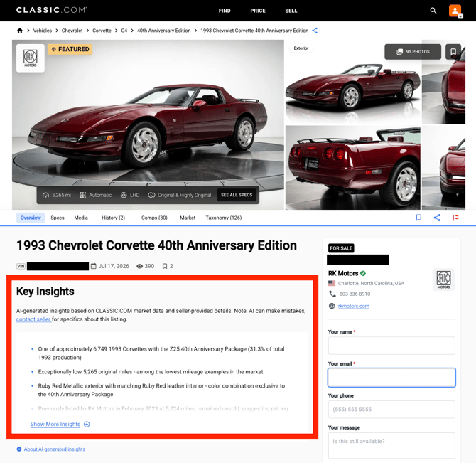Click the RK Motors logo on the main photo
Viewport: 476px width, 463px height.
31,58
